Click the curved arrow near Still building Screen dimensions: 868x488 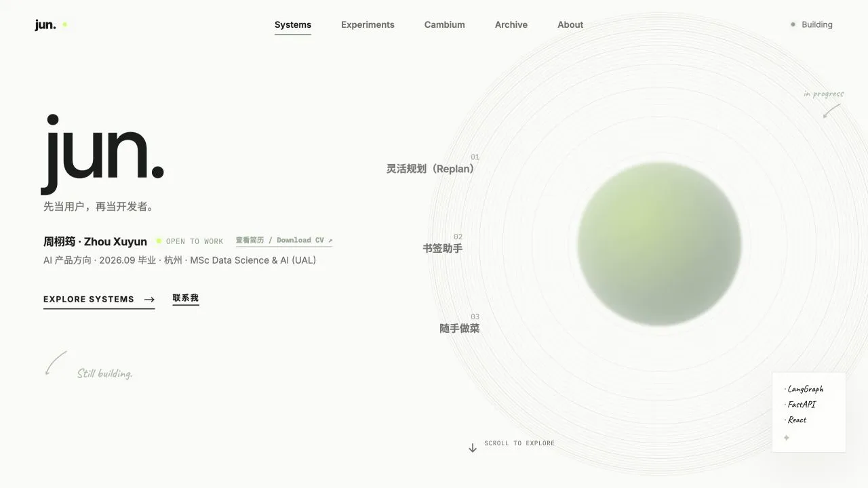(56, 363)
